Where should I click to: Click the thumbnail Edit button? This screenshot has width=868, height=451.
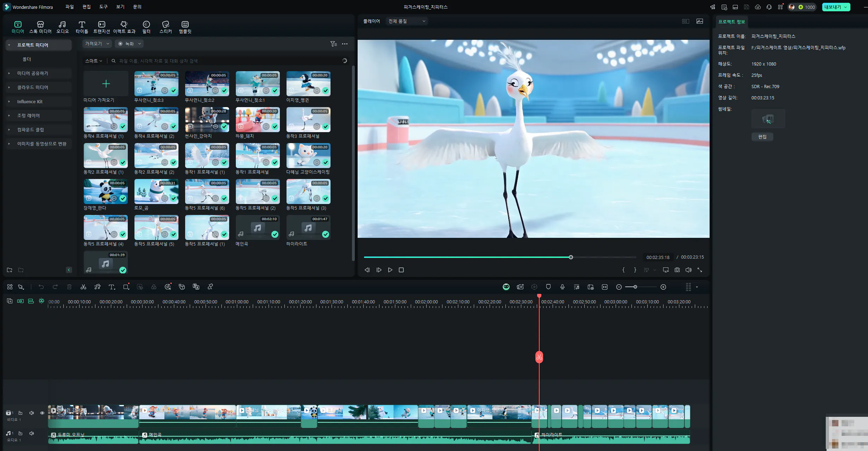pyautogui.click(x=762, y=137)
